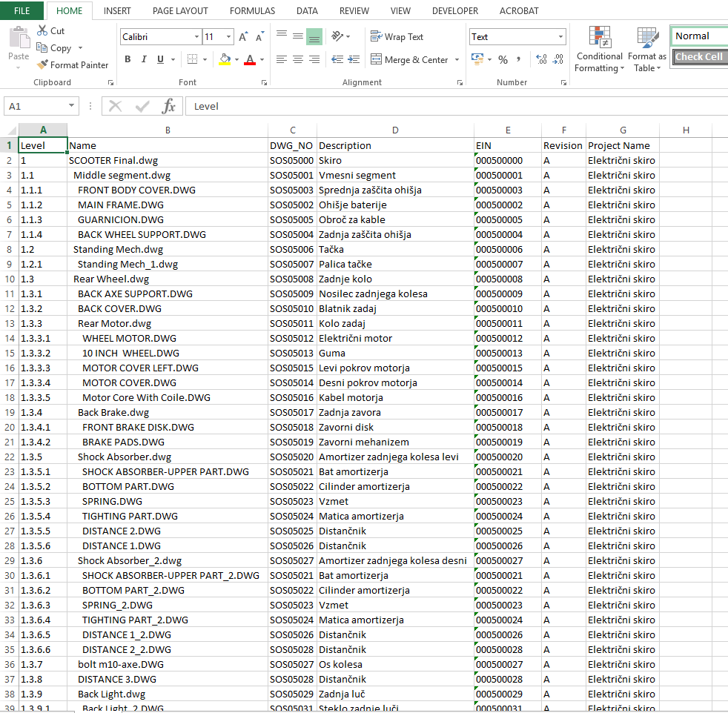Decrease font size with the small A icon
The width and height of the screenshot is (728, 713).
point(259,36)
